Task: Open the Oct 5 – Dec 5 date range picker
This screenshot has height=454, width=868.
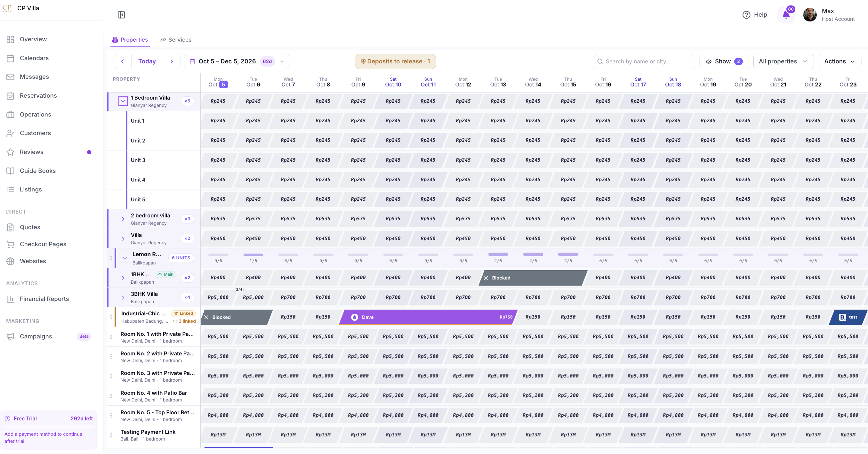Action: (x=237, y=61)
